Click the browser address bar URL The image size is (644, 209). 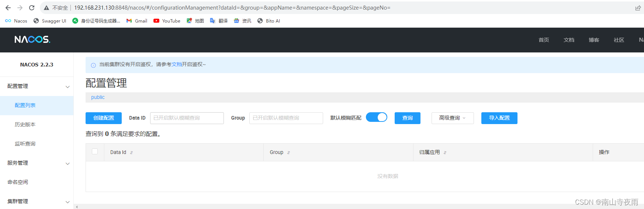point(232,8)
